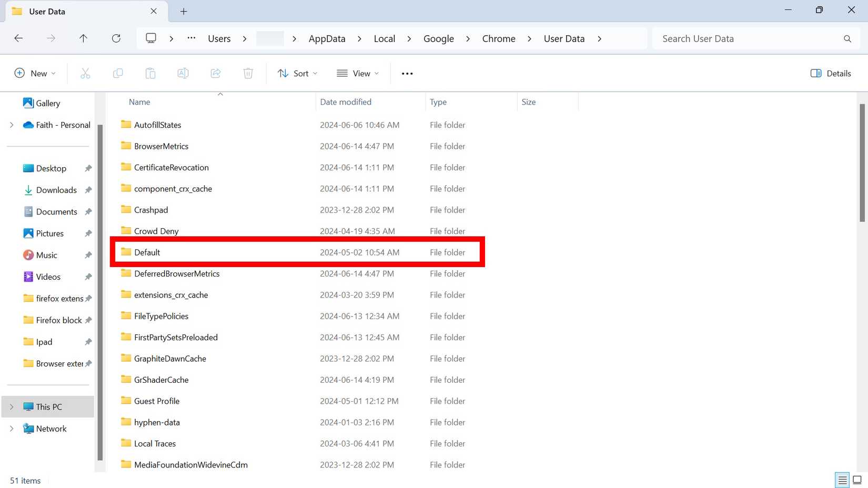This screenshot has height=488, width=868.
Task: Click the Rename icon in toolbar
Action: point(183,73)
